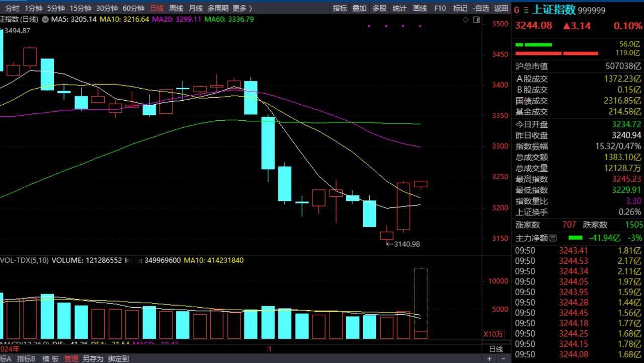Click the 最低指数 3229.91 row
This screenshot has width=644, height=363.
(578, 190)
